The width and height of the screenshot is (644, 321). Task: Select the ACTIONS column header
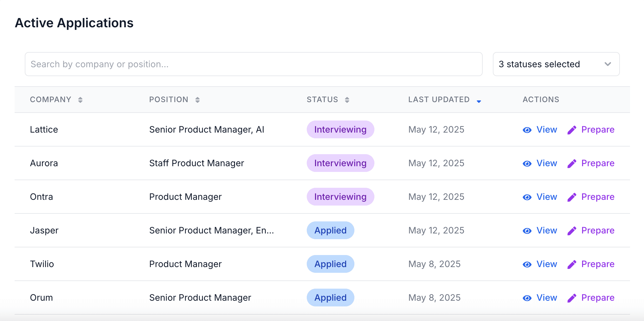coord(540,99)
